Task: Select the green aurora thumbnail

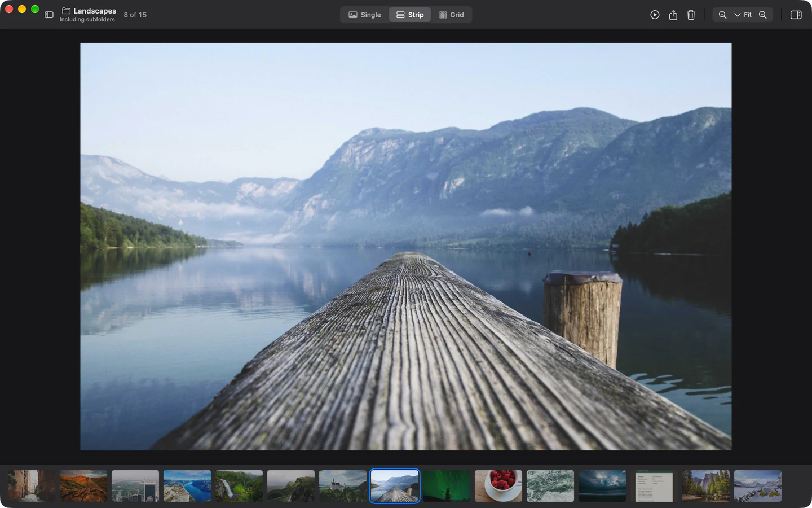Action: click(447, 486)
